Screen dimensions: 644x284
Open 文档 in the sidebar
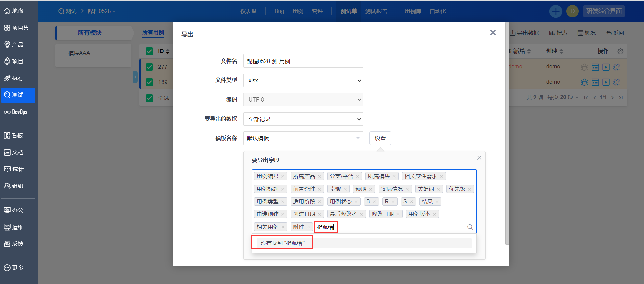point(14,153)
